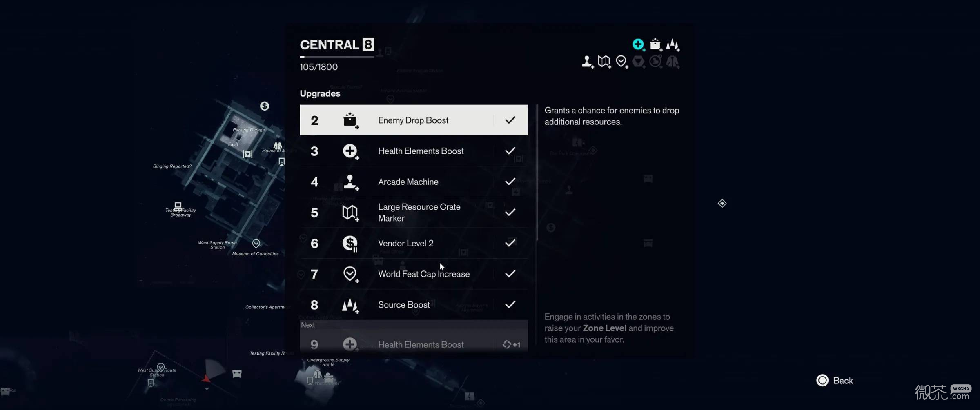Click the circle icon next to Back
The height and width of the screenshot is (410, 980).
click(x=822, y=381)
